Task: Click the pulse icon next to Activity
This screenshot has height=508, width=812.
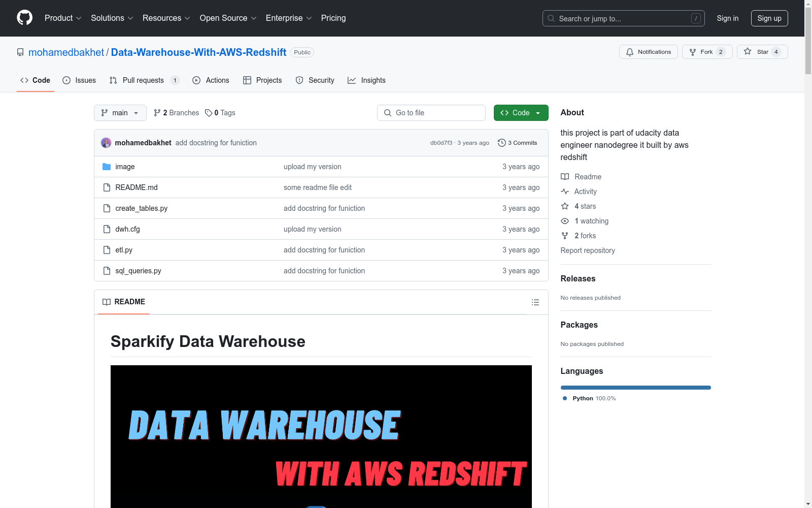Action: pyautogui.click(x=565, y=192)
